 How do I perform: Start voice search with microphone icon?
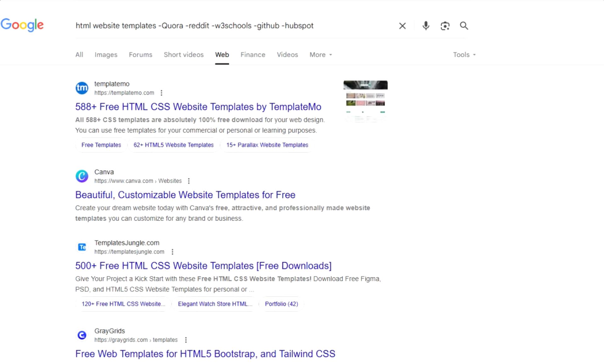click(426, 26)
